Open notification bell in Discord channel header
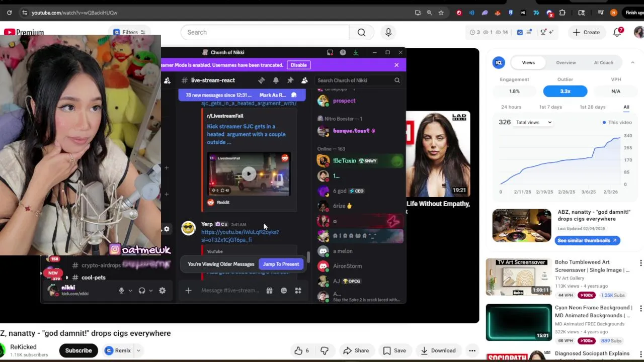The width and height of the screenshot is (644, 362). click(x=276, y=80)
